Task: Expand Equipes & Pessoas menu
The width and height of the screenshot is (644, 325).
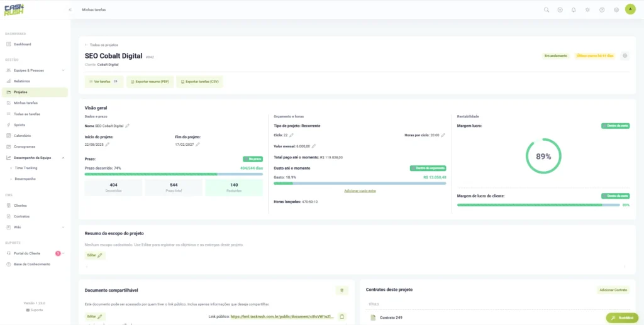Action: [x=35, y=70]
